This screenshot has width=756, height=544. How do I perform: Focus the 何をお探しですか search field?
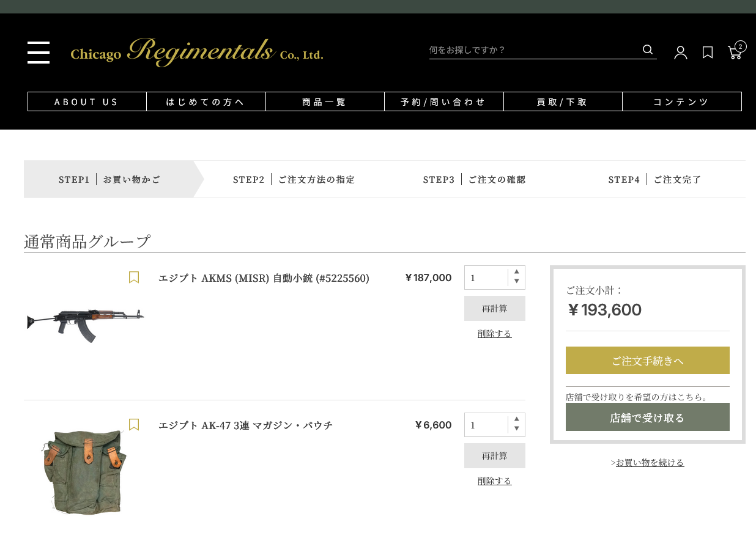tap(532, 50)
